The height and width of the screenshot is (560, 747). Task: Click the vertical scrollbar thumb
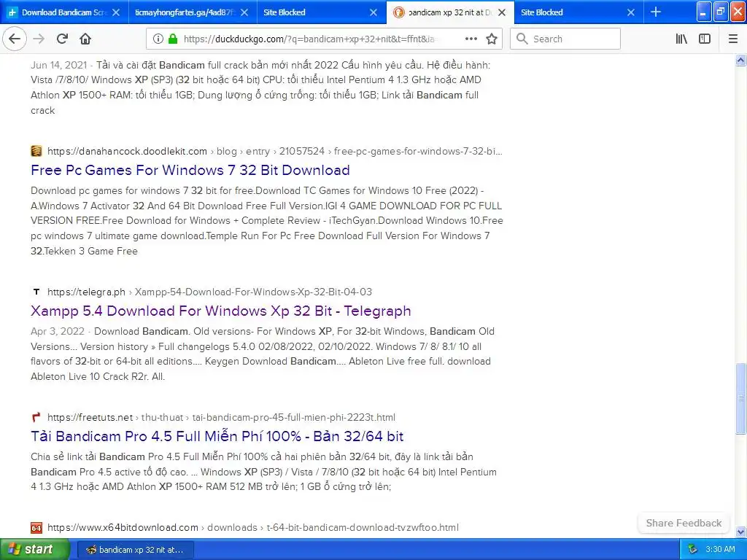pos(740,399)
